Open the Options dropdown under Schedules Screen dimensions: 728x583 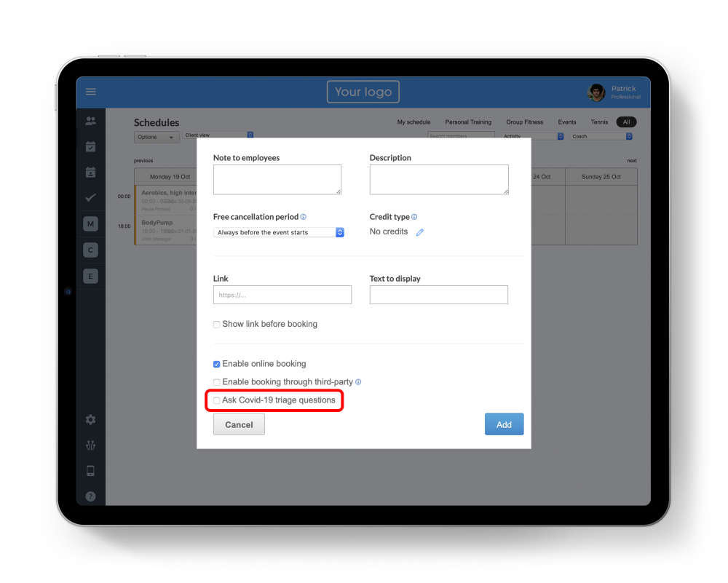[157, 137]
